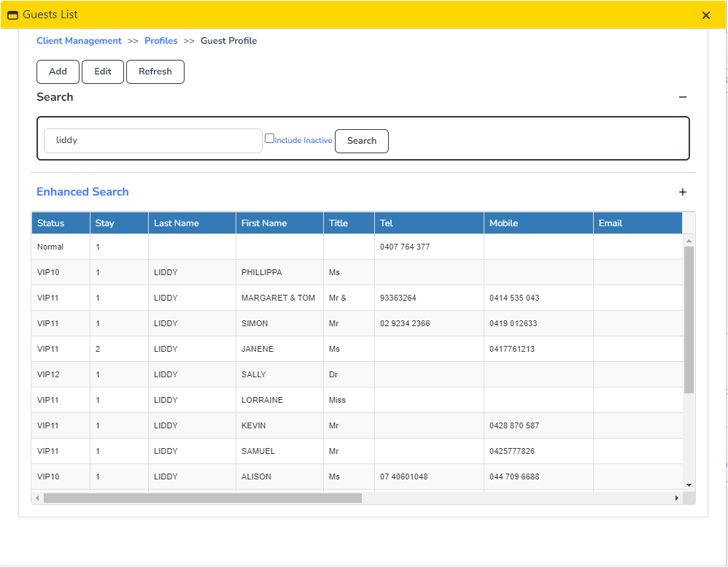Viewport: 728px width, 567px height.
Task: Click mobile number 0428 870 587
Action: point(514,425)
